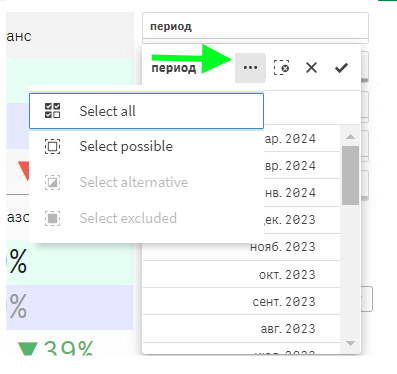Choose Select all from the menu
The image size is (397, 374).
coord(146,111)
